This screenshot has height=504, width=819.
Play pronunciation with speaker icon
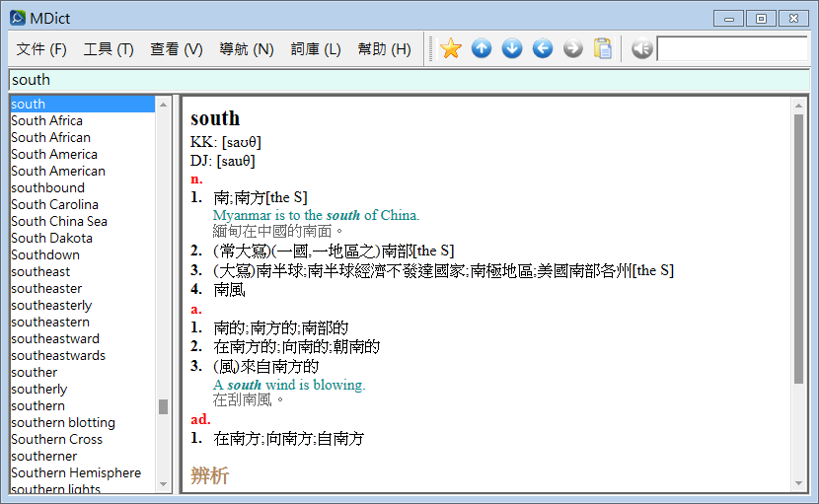[x=642, y=48]
